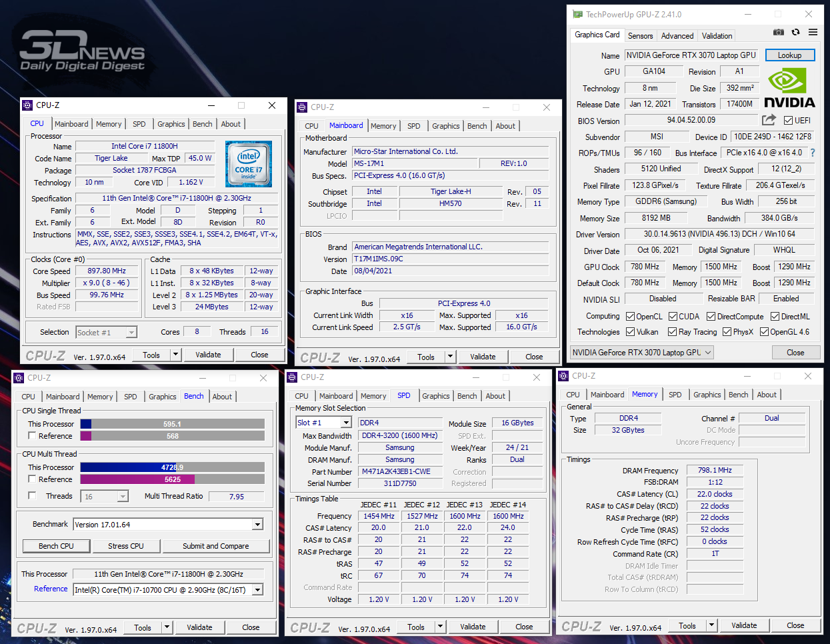
Task: Click the "Intel Core i7 11800H" name value
Action: click(x=145, y=146)
